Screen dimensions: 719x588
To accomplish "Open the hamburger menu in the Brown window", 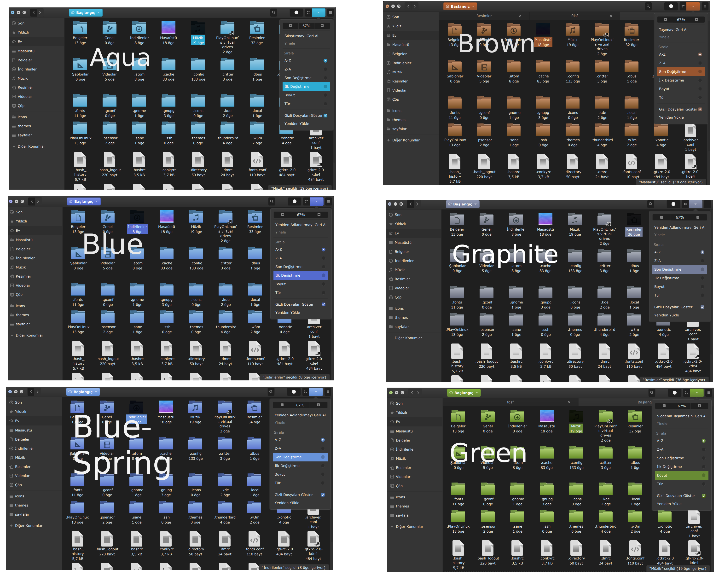I will tap(705, 6).
